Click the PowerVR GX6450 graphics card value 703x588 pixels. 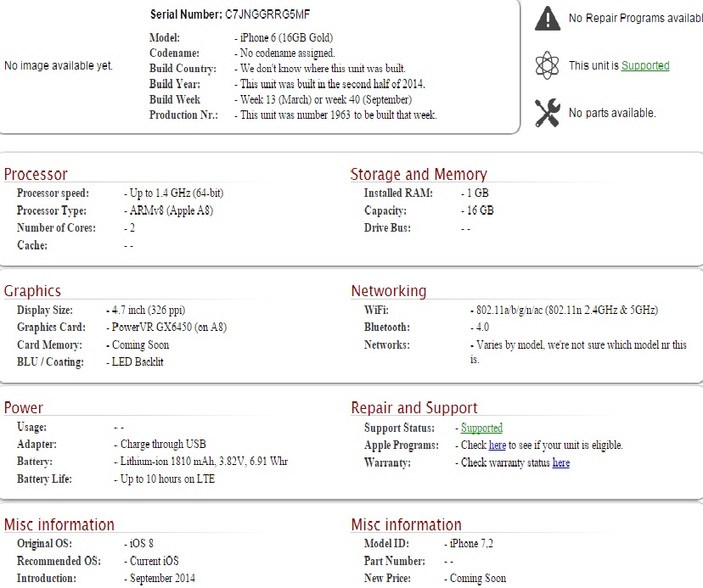[170, 328]
